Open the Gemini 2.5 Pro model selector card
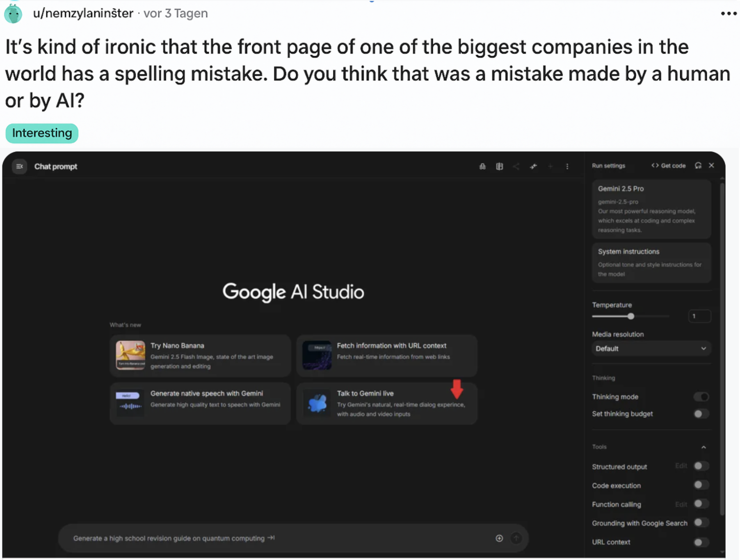 coord(651,209)
